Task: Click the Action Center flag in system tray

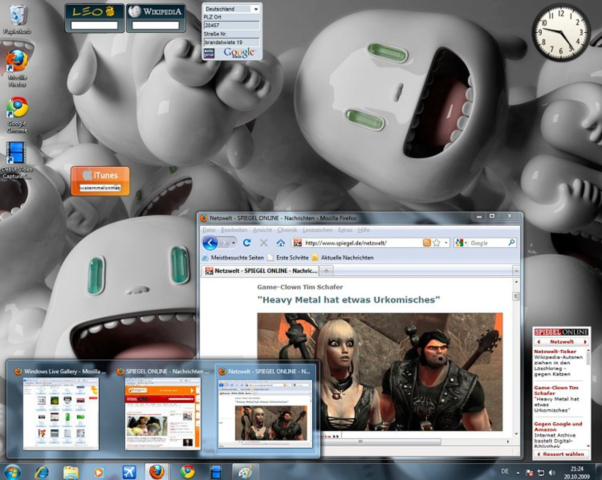Action: [x=529, y=472]
